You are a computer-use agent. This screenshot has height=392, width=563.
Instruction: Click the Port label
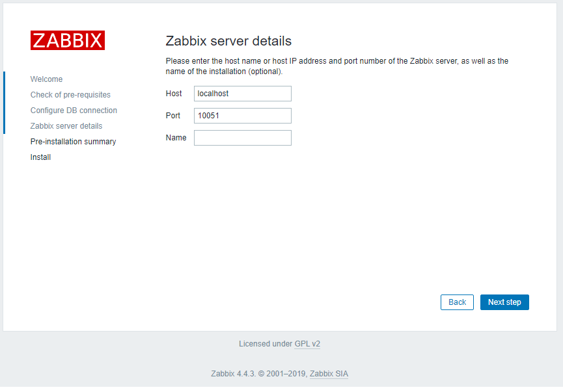[172, 116]
